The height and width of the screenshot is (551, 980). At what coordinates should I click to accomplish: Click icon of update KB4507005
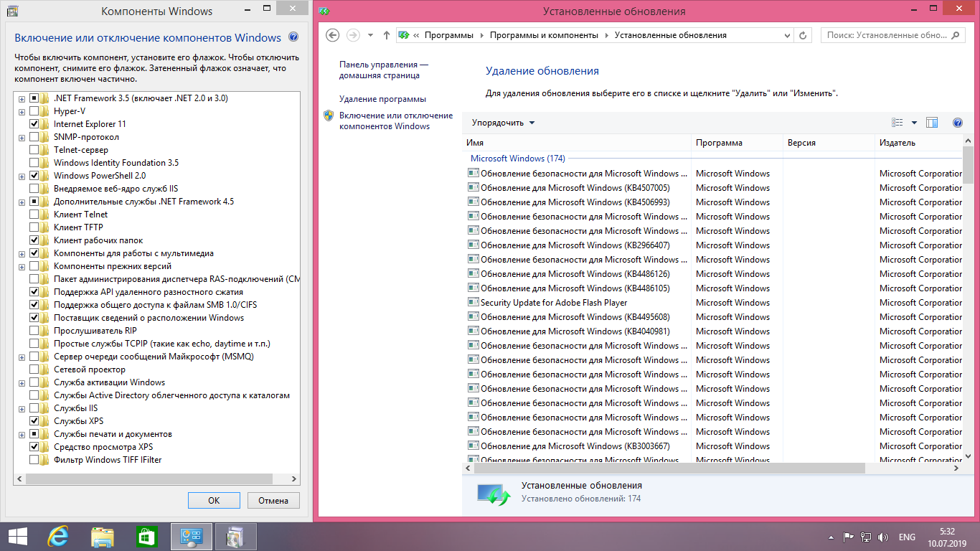473,188
